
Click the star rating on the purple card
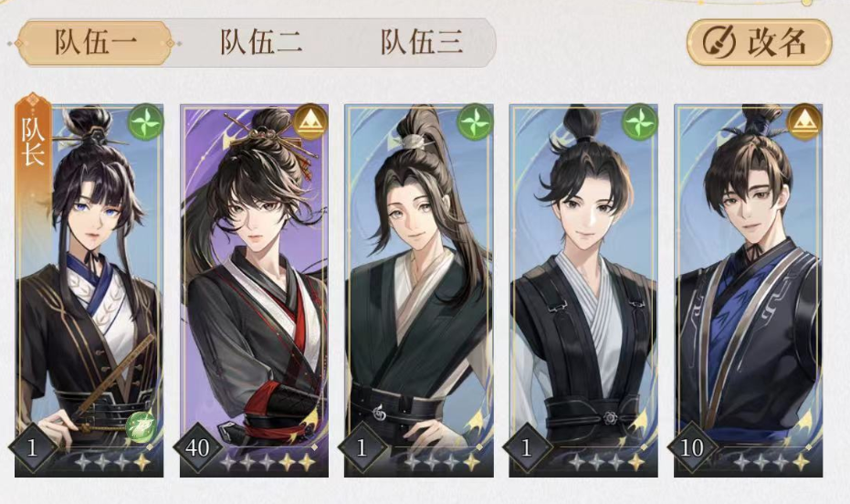click(x=268, y=463)
